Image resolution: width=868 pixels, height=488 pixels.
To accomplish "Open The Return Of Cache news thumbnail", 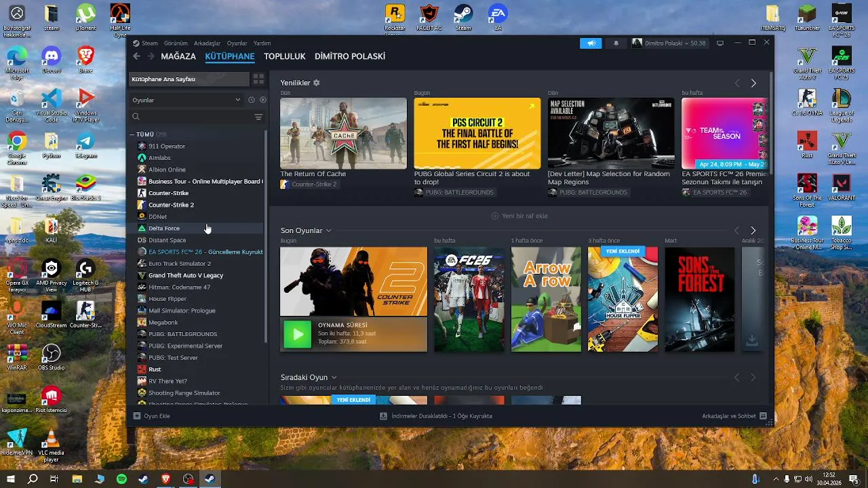I will (x=343, y=134).
